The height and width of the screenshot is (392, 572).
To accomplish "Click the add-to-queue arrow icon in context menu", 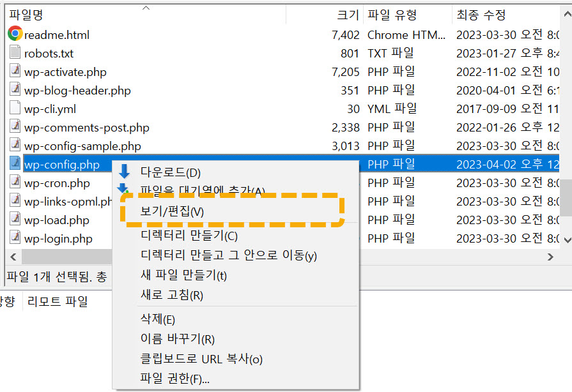I will pos(123,188).
